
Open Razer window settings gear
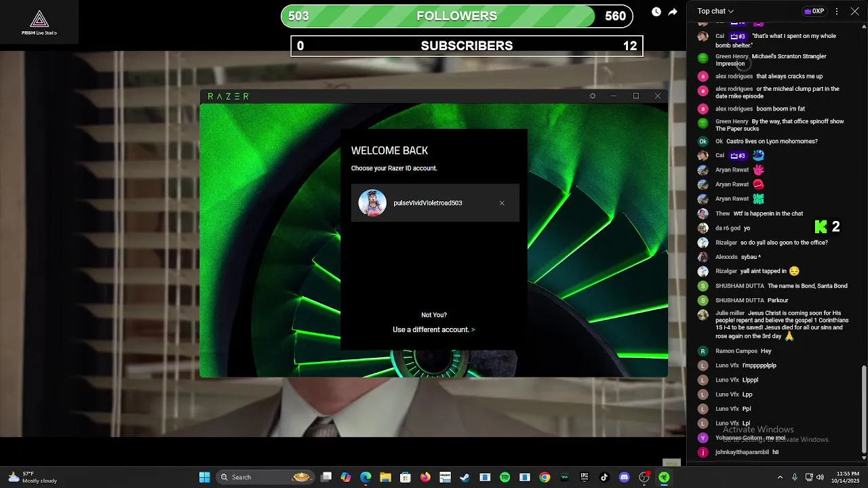coord(593,96)
